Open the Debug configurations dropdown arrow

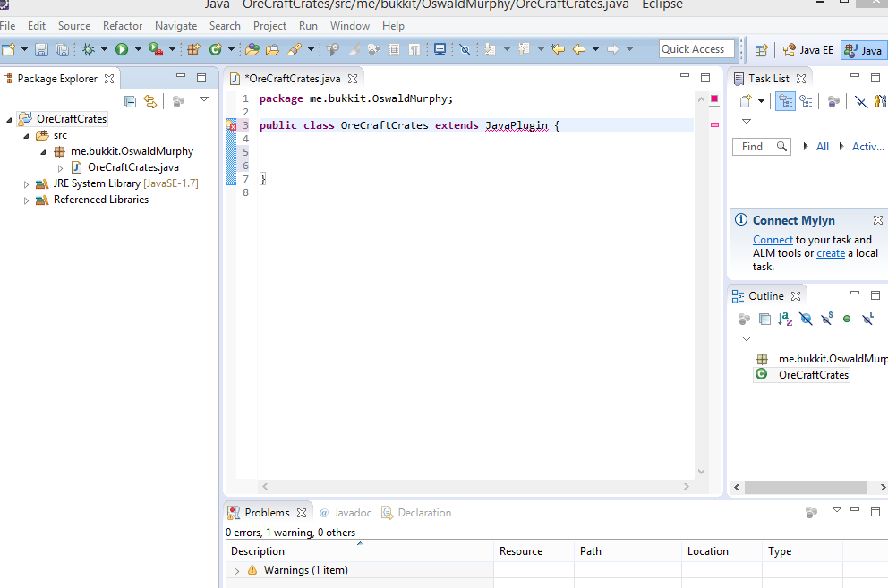click(x=104, y=49)
